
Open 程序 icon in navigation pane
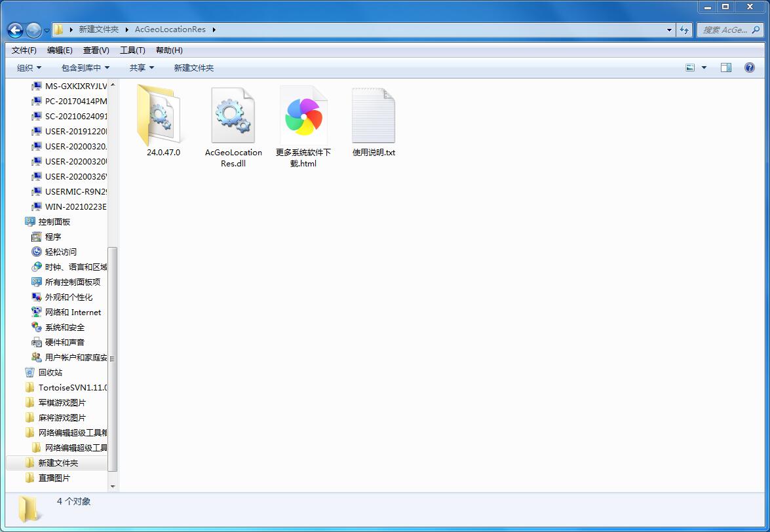tap(36, 237)
